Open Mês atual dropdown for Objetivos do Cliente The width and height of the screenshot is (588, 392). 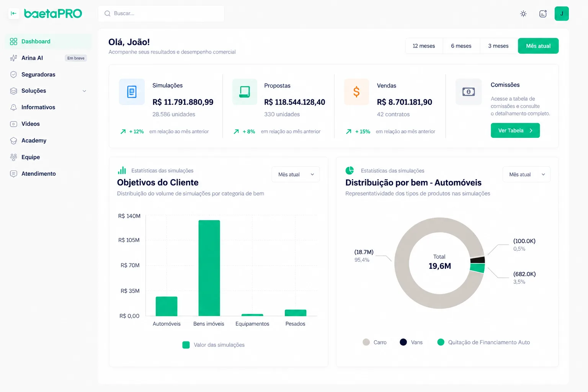point(296,174)
